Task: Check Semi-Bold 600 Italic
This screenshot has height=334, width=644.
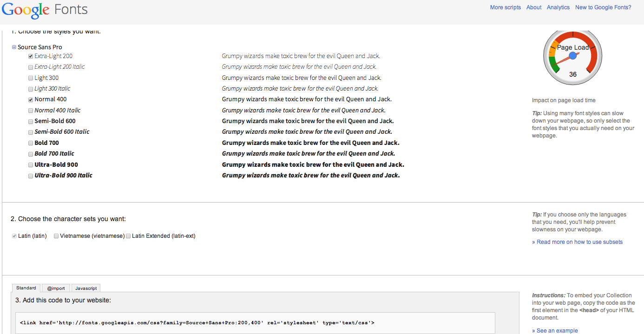Action: 31,132
